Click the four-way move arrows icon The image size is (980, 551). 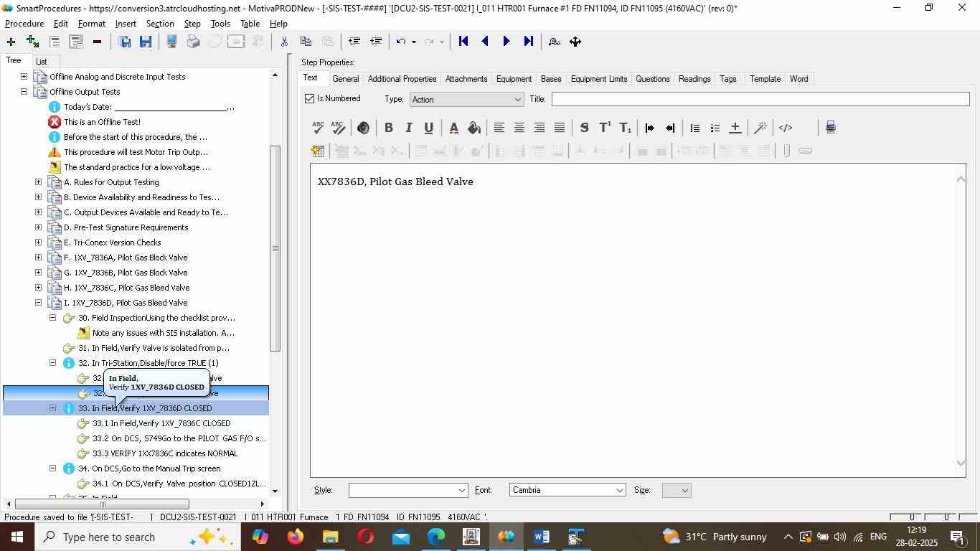[575, 42]
